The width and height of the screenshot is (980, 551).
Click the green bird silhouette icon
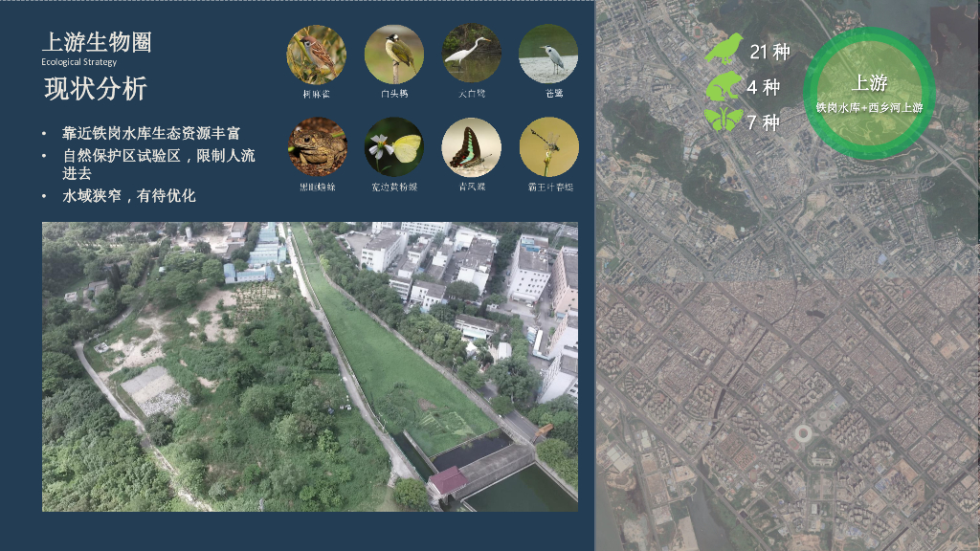[x=724, y=49]
